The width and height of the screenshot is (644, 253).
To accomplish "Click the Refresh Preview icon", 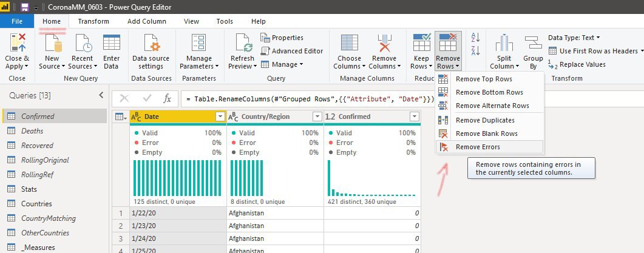I will coord(244,42).
